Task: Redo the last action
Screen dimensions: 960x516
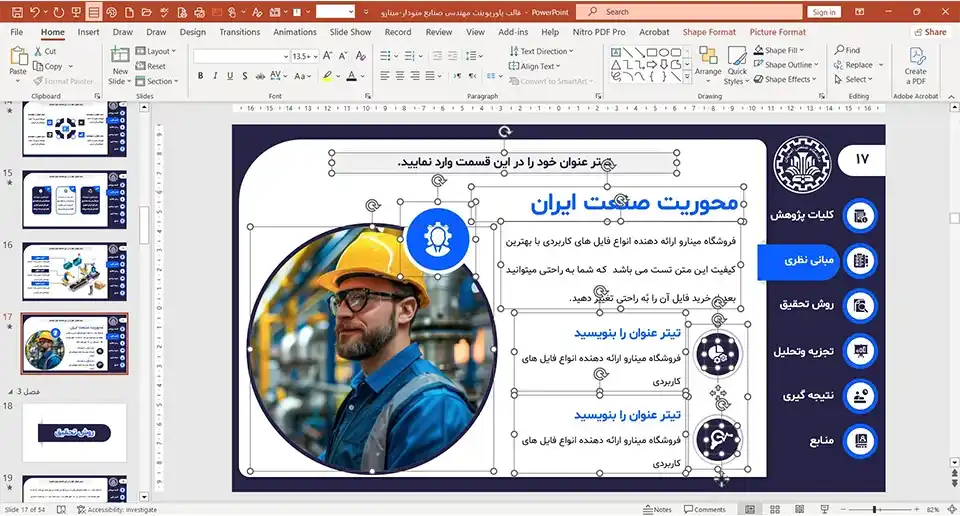Action: coord(59,12)
